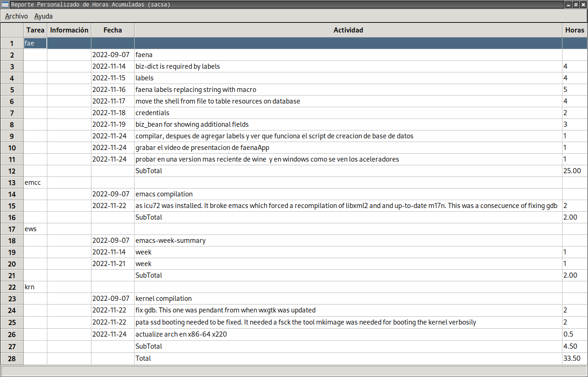The width and height of the screenshot is (588, 377).
Task: Select the 'krn' task cell
Action: [x=35, y=287]
